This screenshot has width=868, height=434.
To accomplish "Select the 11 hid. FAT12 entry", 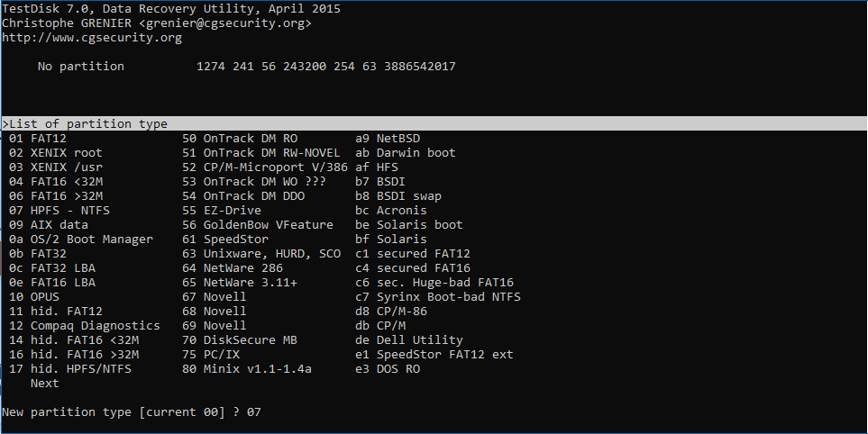I will coord(55,311).
